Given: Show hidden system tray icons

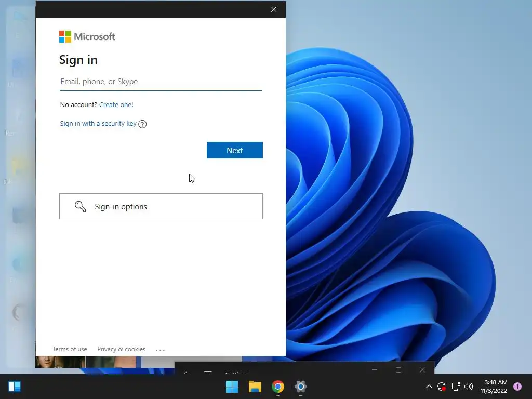Looking at the screenshot, I should tap(429, 387).
